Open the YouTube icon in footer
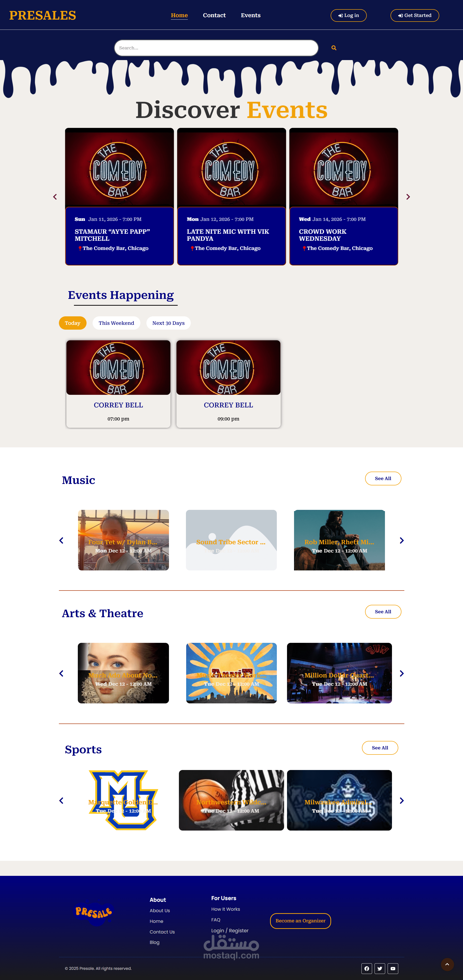463x980 pixels. 393,968
